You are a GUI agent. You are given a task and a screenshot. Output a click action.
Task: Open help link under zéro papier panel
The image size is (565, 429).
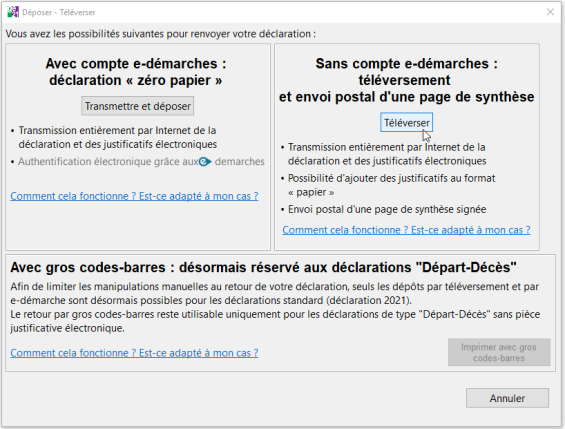(134, 196)
